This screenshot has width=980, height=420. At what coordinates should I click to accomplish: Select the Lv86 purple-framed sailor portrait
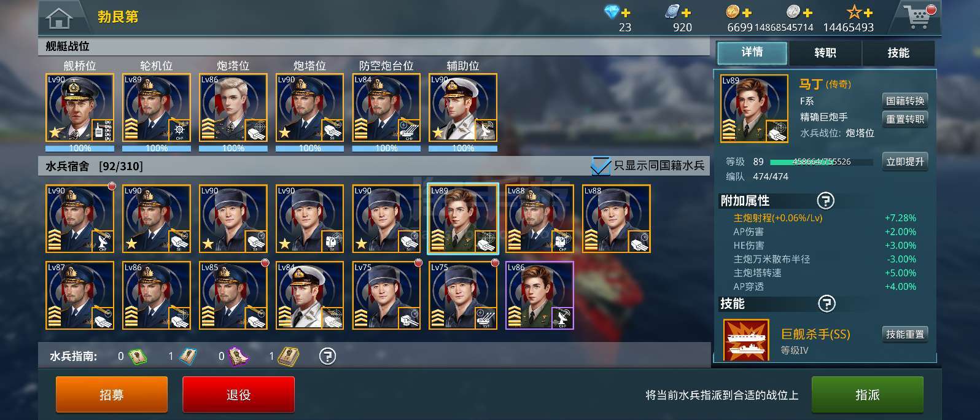[540, 295]
